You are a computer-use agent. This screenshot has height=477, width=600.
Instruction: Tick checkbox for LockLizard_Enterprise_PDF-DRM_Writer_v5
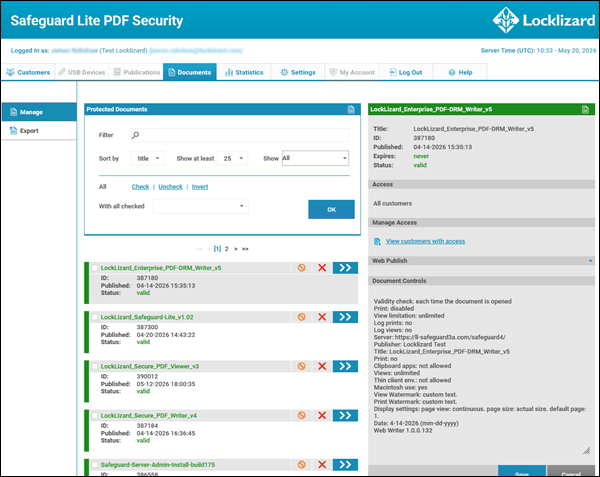[95, 268]
